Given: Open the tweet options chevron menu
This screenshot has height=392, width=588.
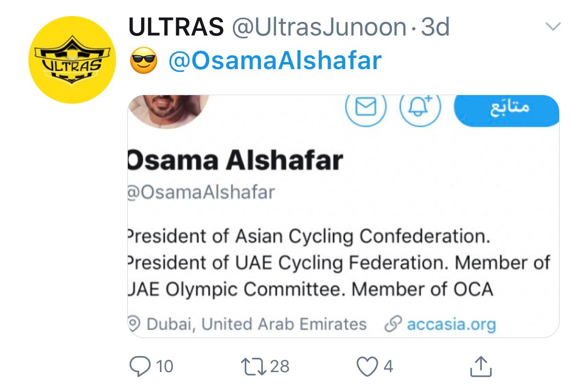Looking at the screenshot, I should click(x=553, y=26).
